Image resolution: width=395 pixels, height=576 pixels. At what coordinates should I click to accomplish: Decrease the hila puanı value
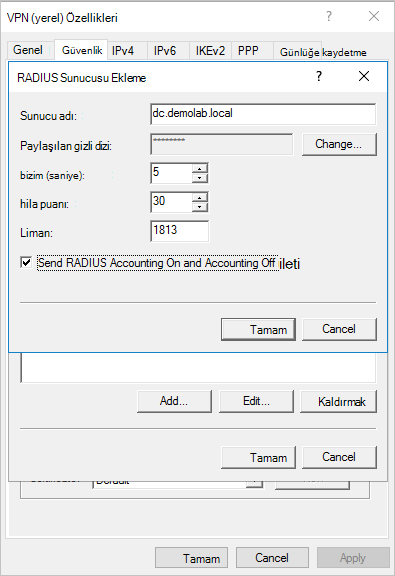200,207
